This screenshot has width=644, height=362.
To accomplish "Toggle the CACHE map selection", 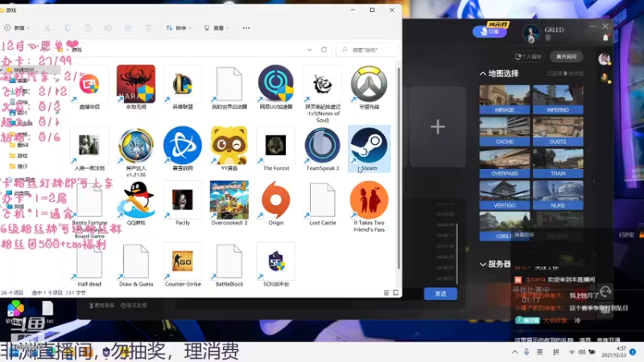I will click(505, 131).
